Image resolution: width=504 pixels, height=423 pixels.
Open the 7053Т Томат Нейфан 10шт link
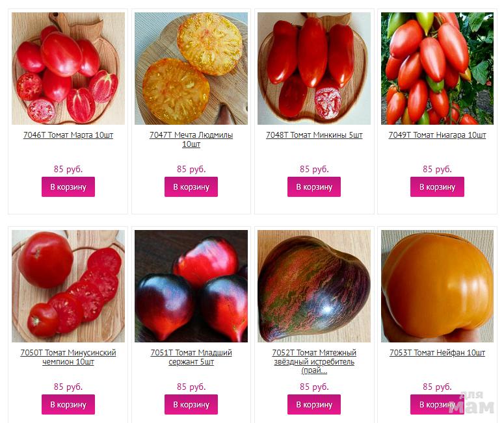(x=437, y=353)
